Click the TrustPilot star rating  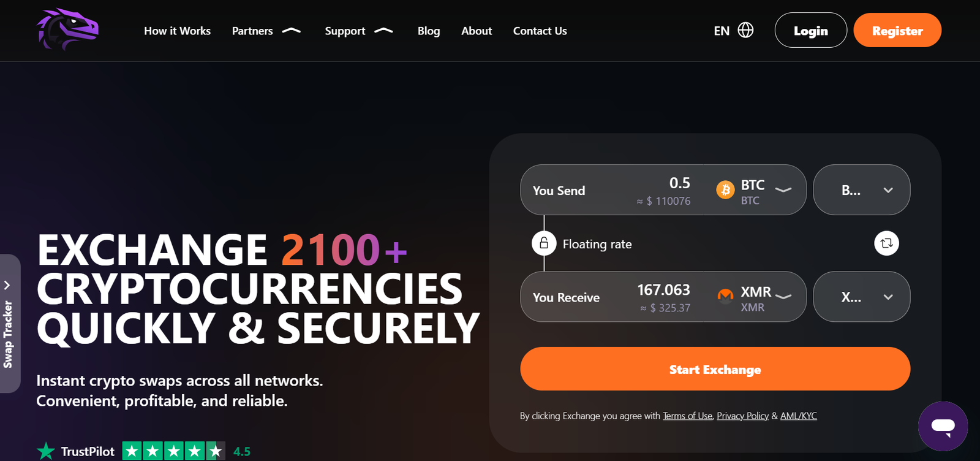click(173, 451)
